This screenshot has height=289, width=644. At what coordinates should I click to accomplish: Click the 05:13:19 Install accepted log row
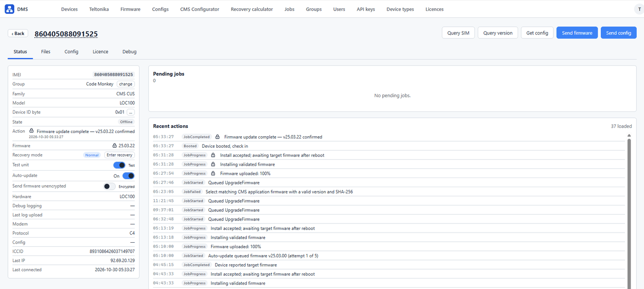coord(389,228)
